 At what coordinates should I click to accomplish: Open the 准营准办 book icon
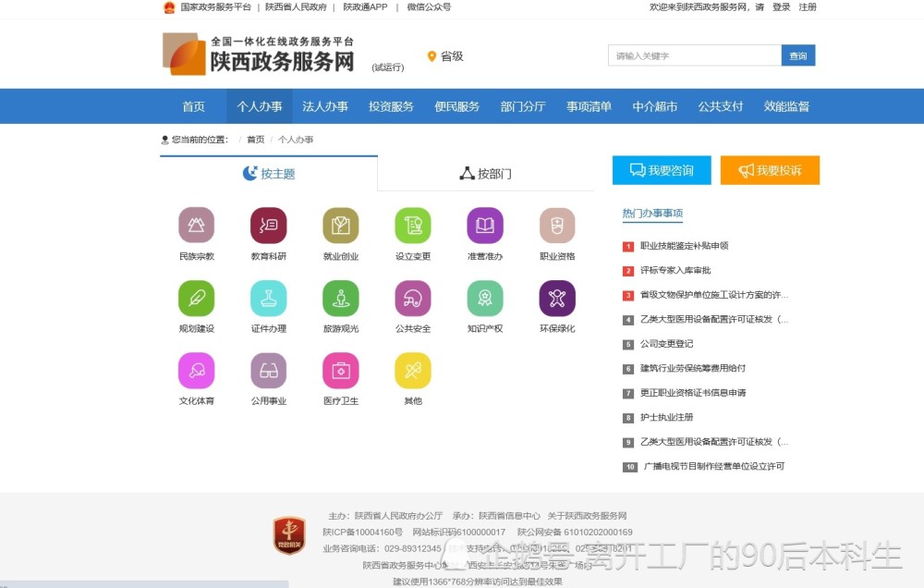pyautogui.click(x=485, y=225)
